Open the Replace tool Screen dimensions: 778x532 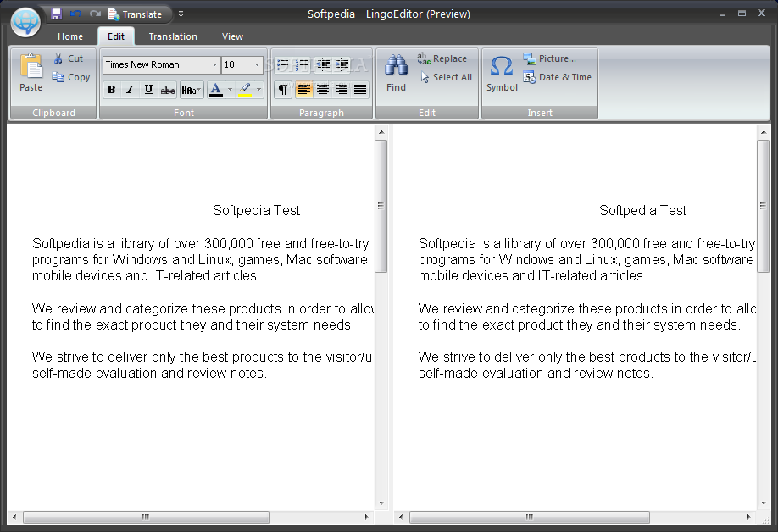click(442, 58)
